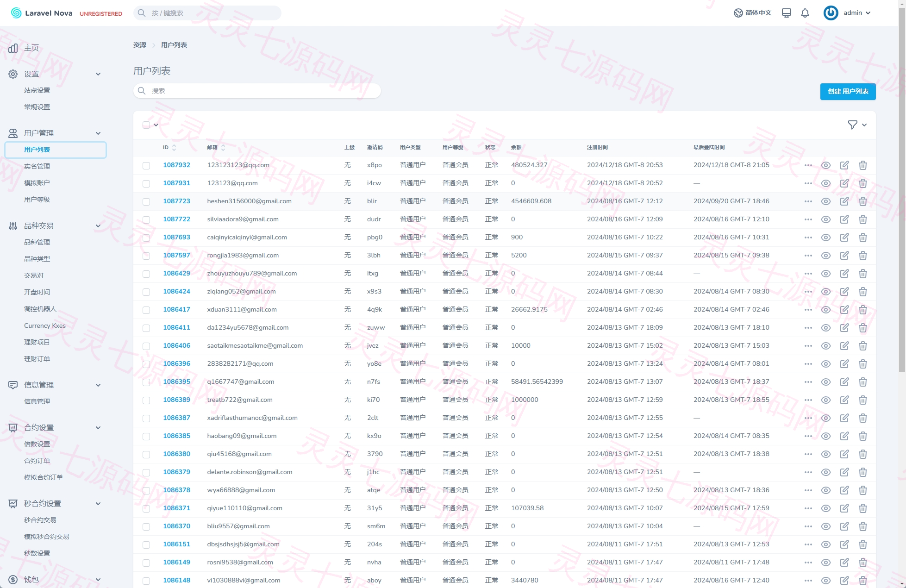Delete user 1087723 with trash icon
This screenshot has width=906, height=588.
point(863,201)
